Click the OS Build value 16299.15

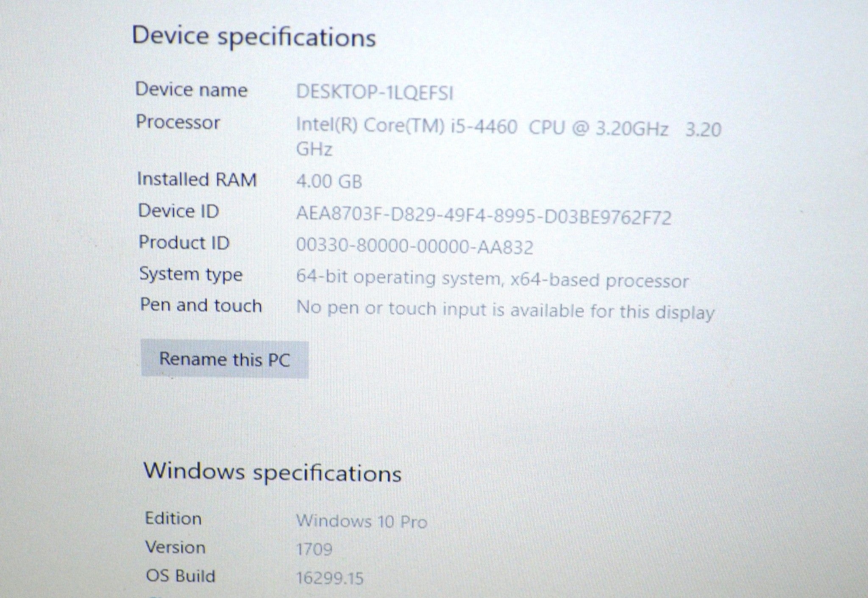(x=330, y=578)
